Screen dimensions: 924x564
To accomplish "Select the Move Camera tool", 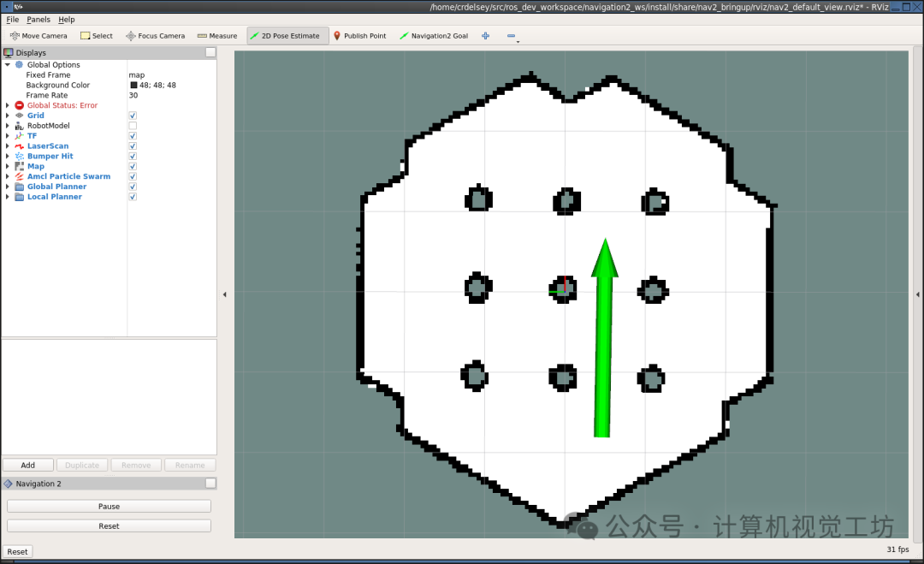I will (38, 36).
